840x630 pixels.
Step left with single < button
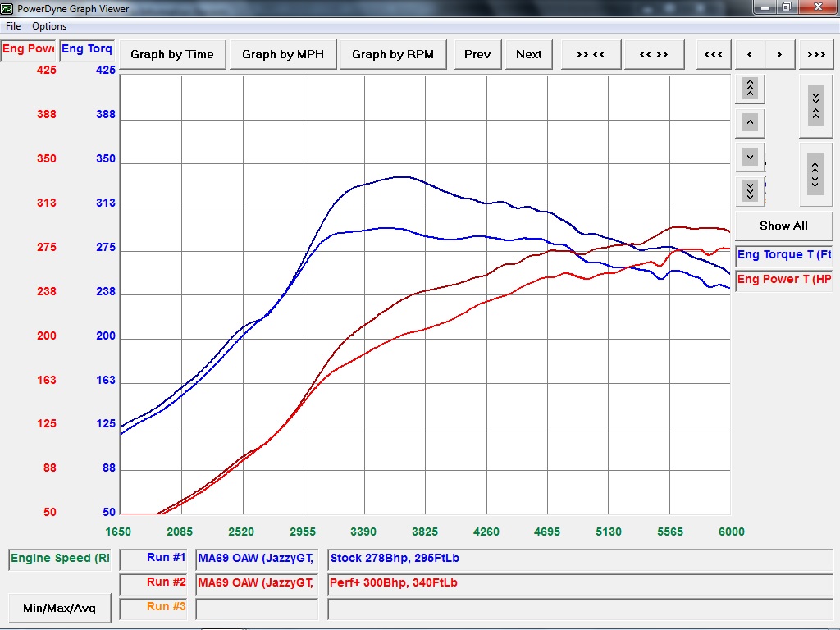[x=750, y=55]
